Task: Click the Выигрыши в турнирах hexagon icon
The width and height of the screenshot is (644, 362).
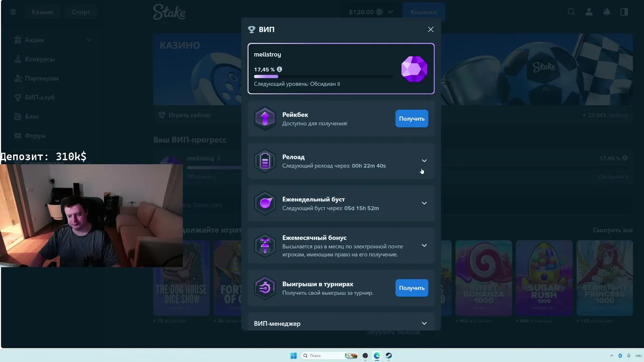Action: [265, 288]
